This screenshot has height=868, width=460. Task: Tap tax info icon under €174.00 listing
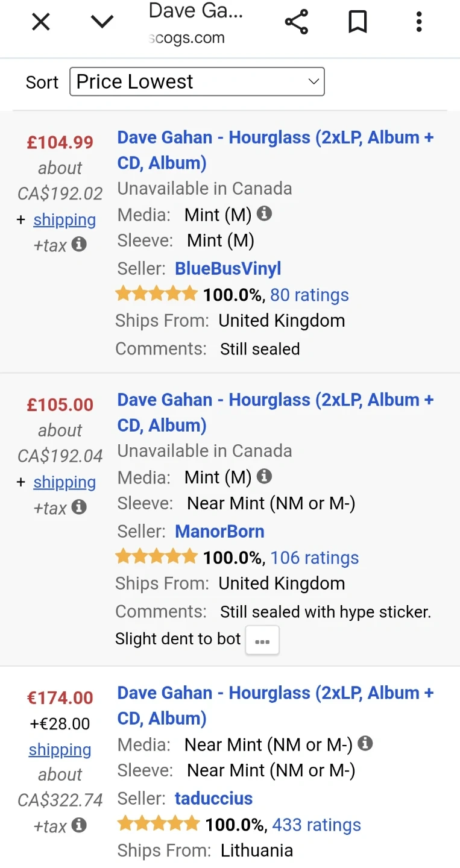pos(79,825)
